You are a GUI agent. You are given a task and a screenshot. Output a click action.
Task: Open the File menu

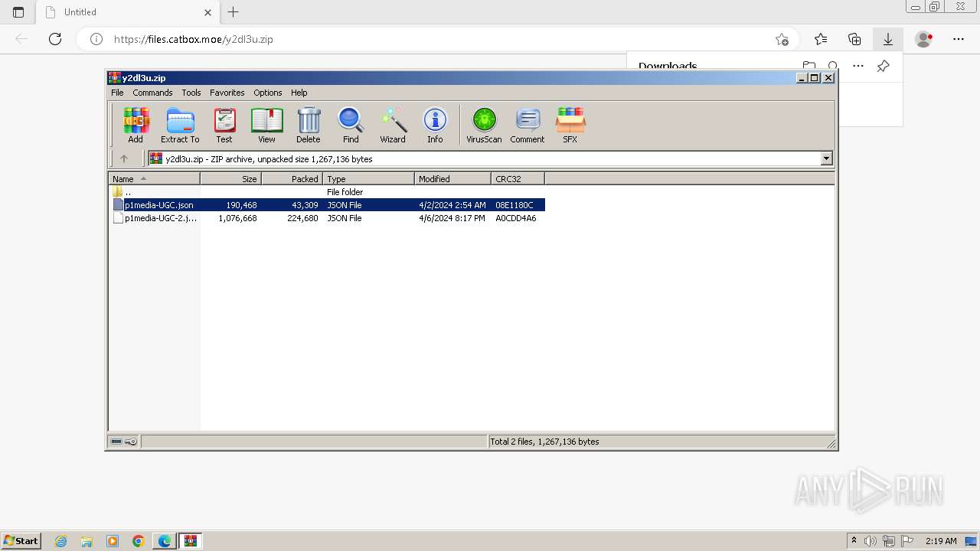[117, 93]
